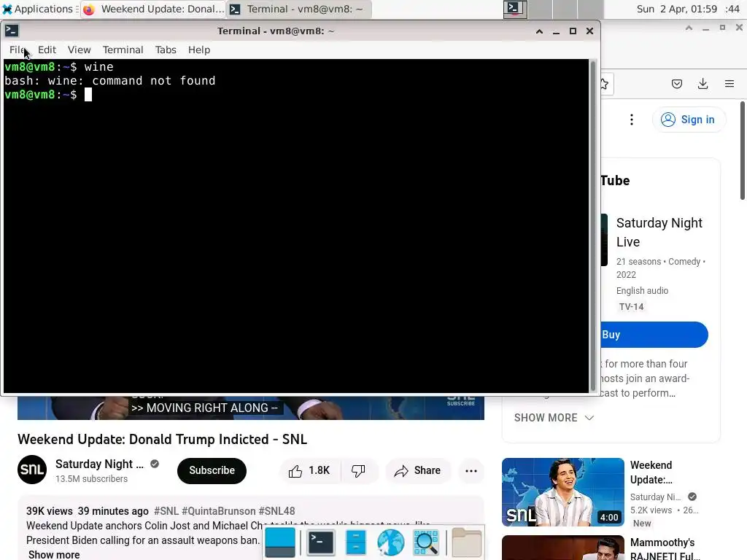Viewport: 747px width, 560px height.
Task: Click the TV-14 rating badge
Action: coord(631,307)
